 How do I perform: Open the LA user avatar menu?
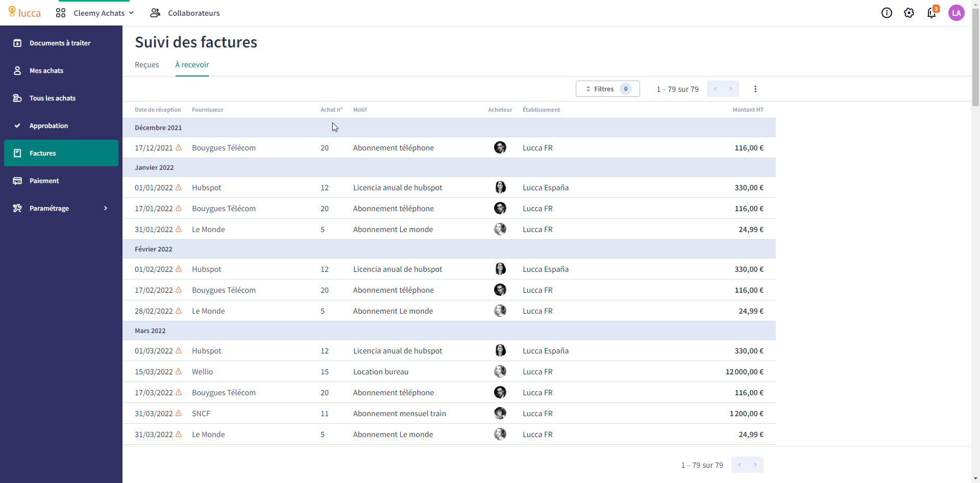(956, 13)
